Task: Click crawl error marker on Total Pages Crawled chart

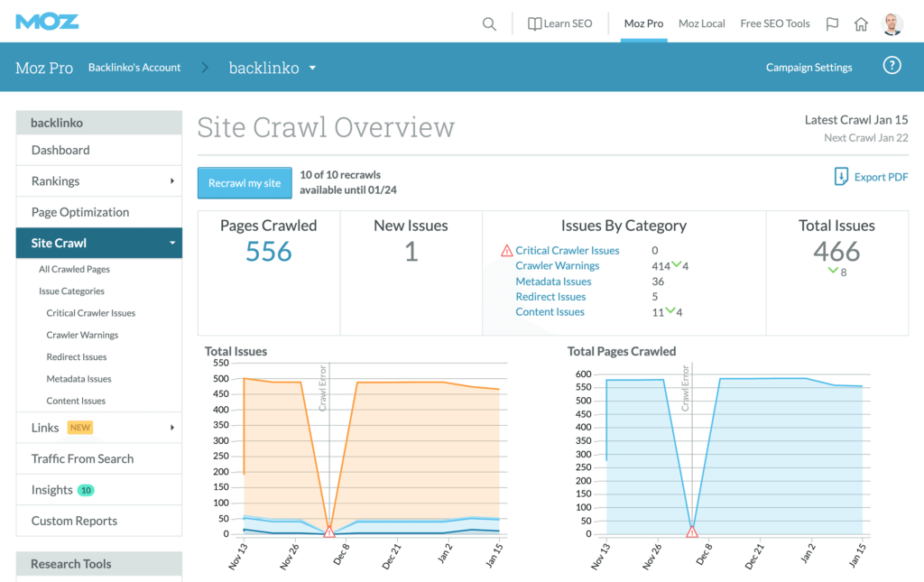Action: pos(692,531)
